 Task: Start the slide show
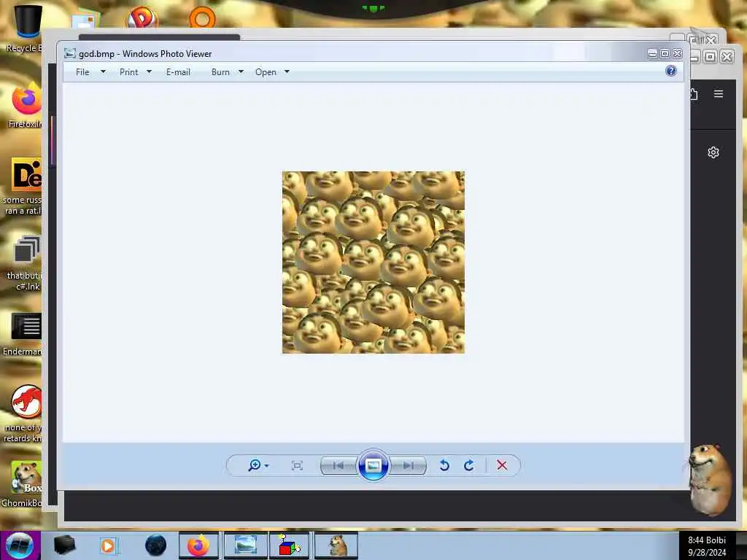click(373, 465)
